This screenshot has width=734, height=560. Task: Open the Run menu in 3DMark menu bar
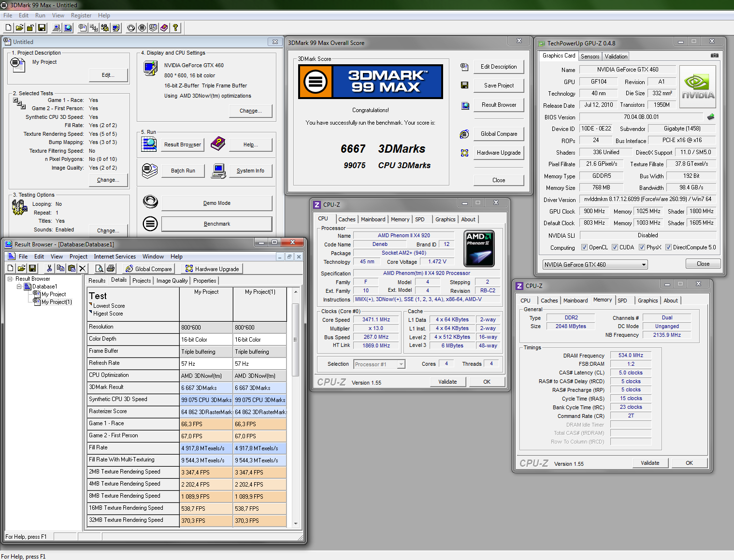[40, 15]
